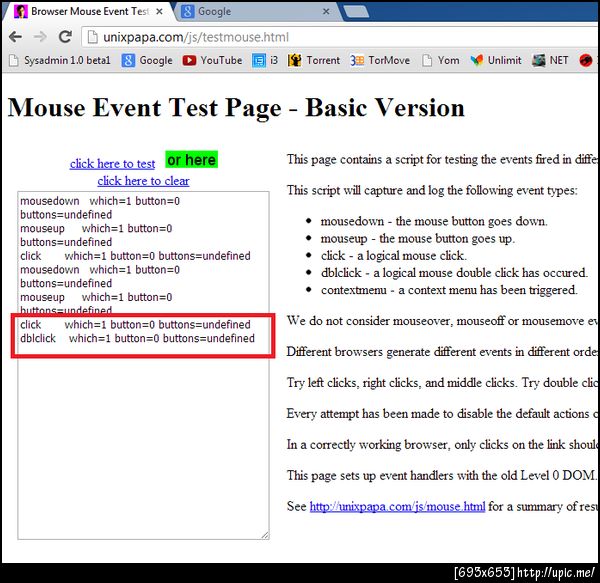Click the 'dblclick - a logical mouse double click' bullet

454,273
